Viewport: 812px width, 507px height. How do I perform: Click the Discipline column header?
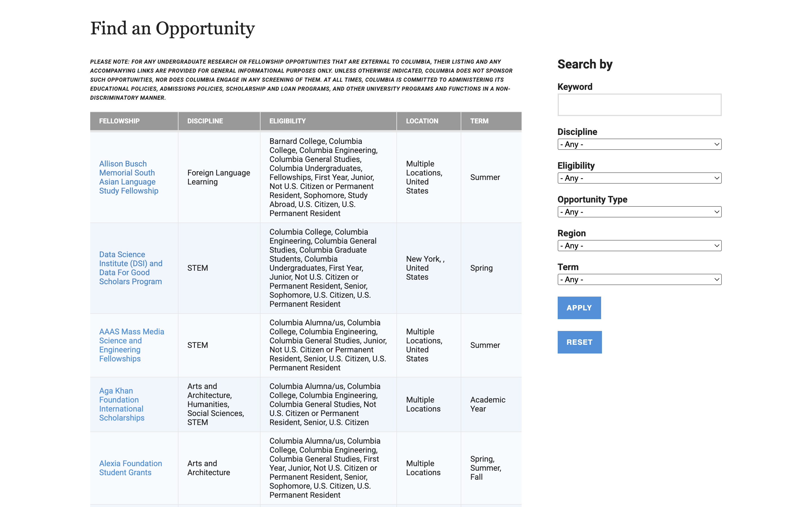(205, 121)
